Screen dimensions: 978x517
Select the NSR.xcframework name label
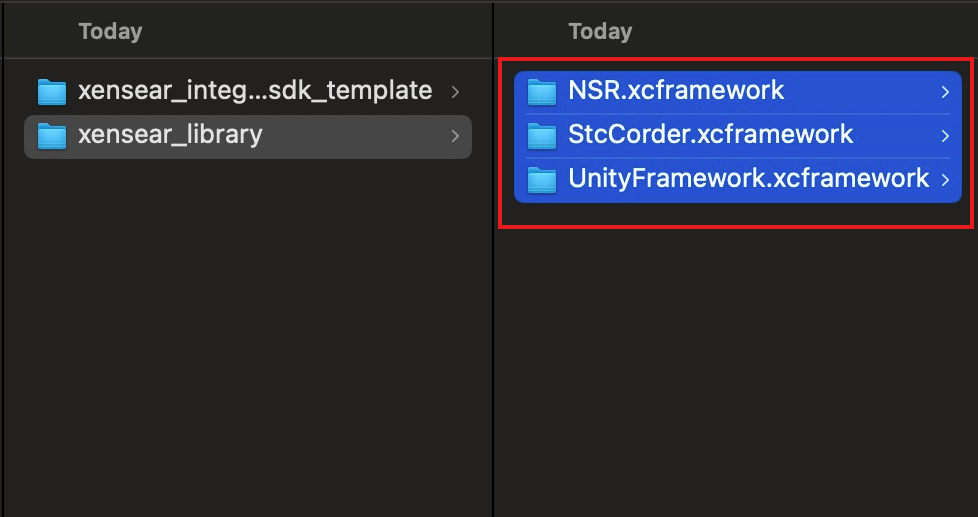(676, 91)
